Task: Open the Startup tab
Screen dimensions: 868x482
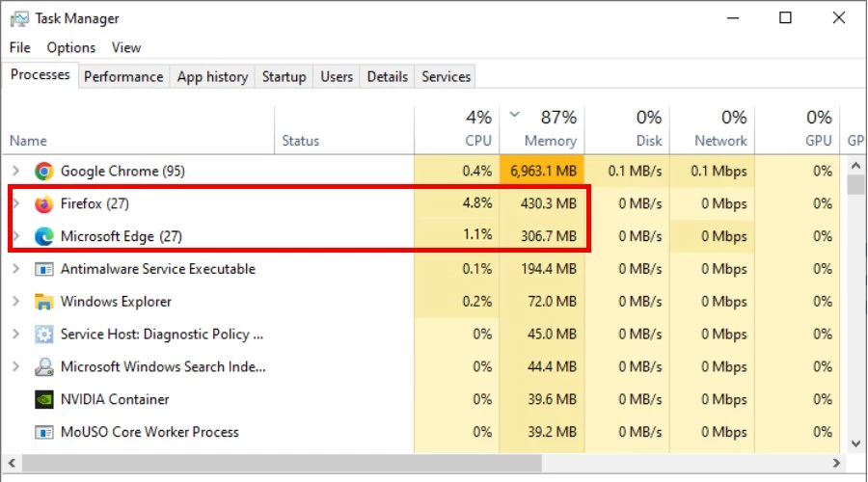Action: pos(284,77)
